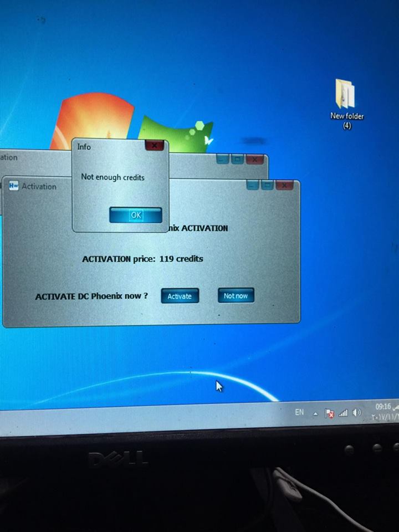Click the Activation window title bar

[x=139, y=186]
